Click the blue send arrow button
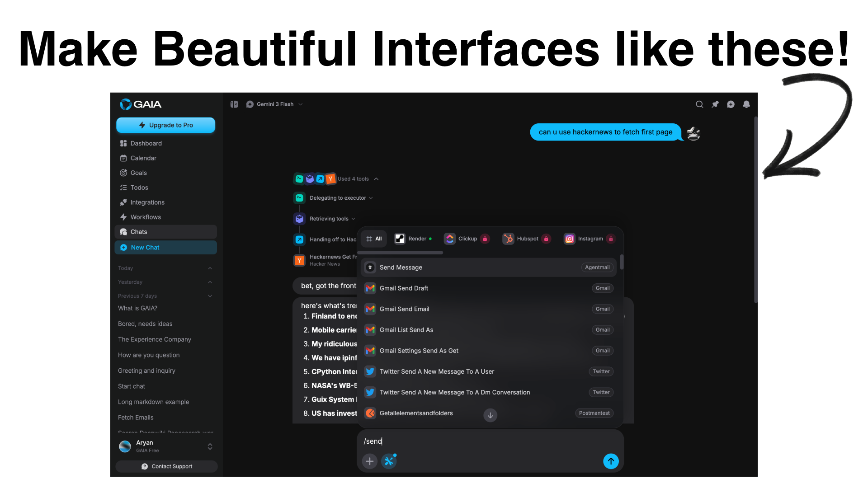 (x=611, y=461)
